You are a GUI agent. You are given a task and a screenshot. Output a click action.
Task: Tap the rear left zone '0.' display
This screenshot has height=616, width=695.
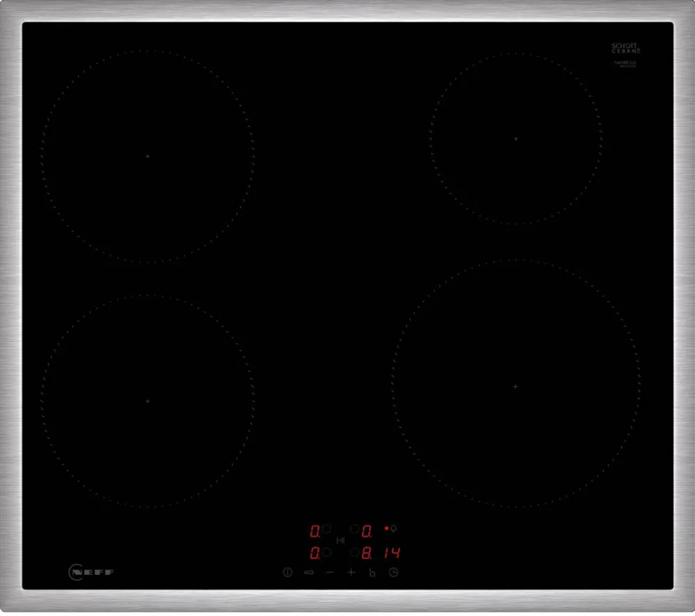[315, 531]
